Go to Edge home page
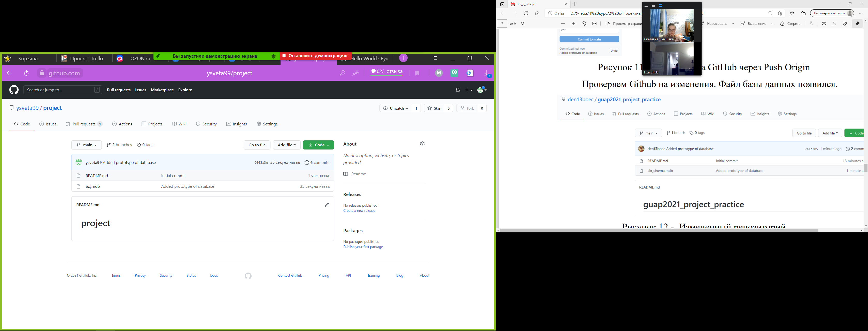Screen dimensions: 868x331 pyautogui.click(x=537, y=13)
